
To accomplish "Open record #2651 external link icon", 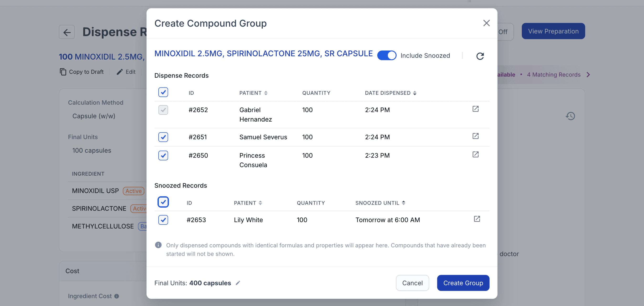I will tap(475, 136).
